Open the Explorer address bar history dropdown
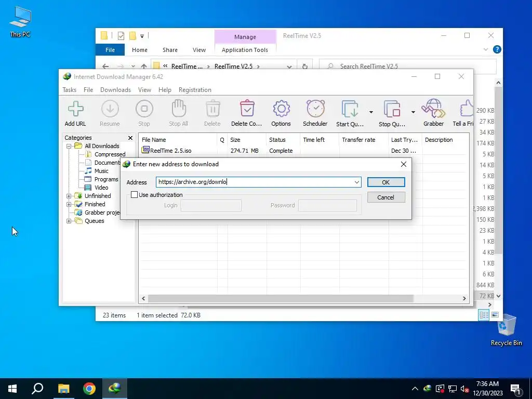 [x=289, y=66]
